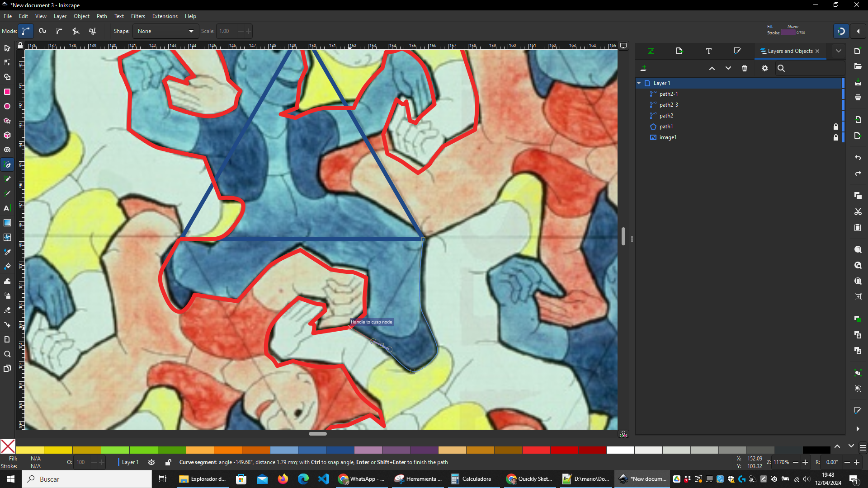Open the Extensions menu
Image resolution: width=868 pixels, height=488 pixels.
click(165, 16)
